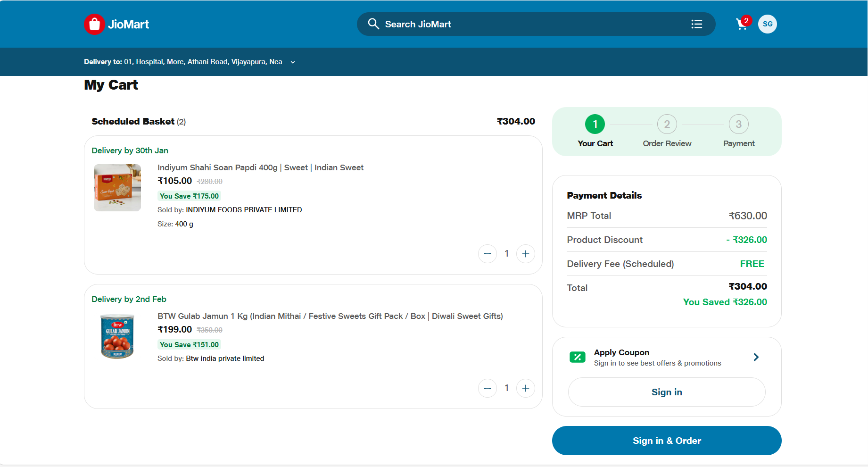Click Sign in & Order button
Viewport: 868px width, 467px height.
point(666,441)
